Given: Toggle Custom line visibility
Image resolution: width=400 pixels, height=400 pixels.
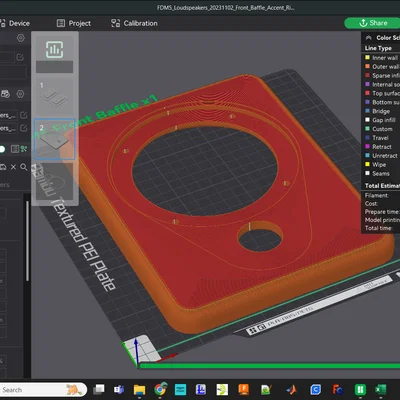Looking at the screenshot, I should (x=379, y=129).
